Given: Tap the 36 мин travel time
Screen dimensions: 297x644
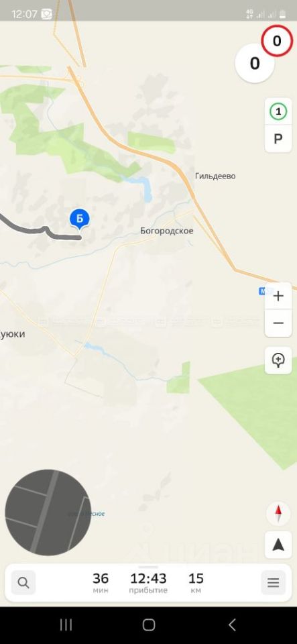Looking at the screenshot, I should coord(101,583).
